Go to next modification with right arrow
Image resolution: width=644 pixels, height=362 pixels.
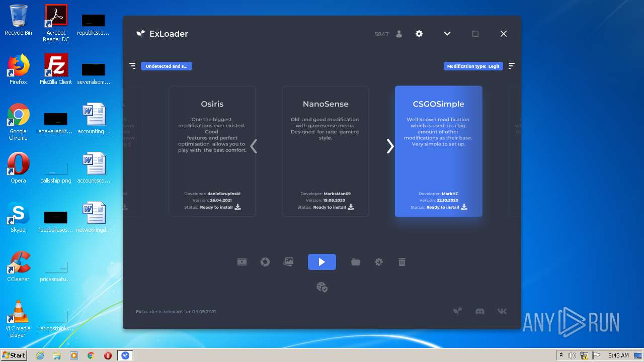[390, 146]
